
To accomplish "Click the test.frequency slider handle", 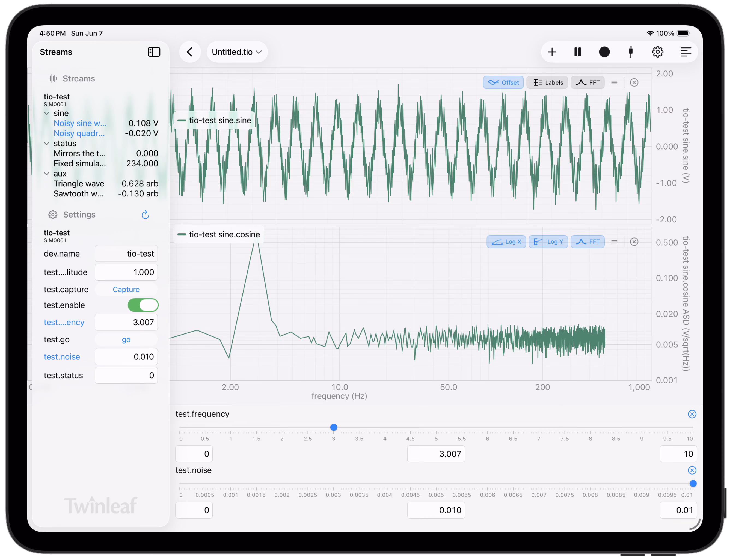I will click(x=334, y=427).
